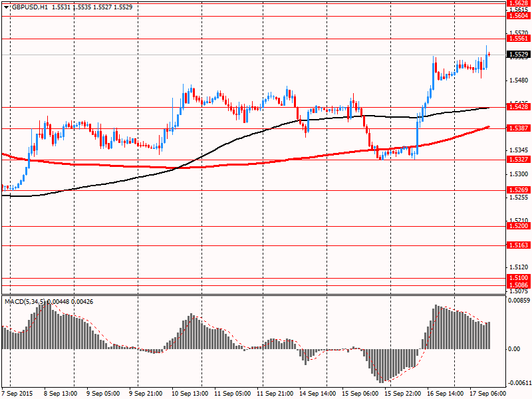Open the chart menu triangle beside GBPUSD,H1
The width and height of the screenshot is (532, 399).
[x=7, y=7]
